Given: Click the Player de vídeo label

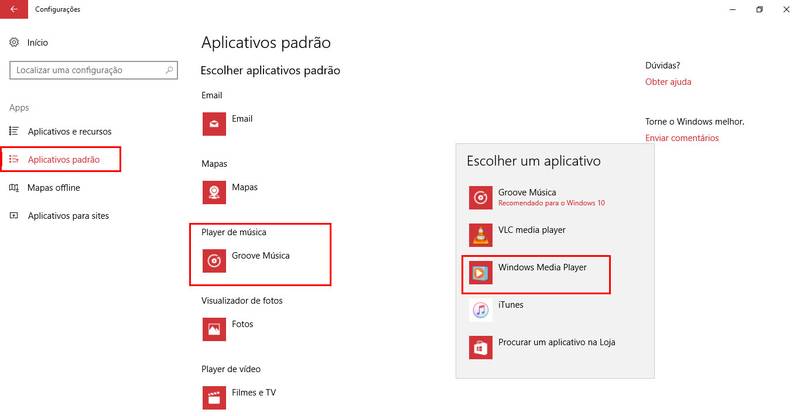Looking at the screenshot, I should point(231,369).
